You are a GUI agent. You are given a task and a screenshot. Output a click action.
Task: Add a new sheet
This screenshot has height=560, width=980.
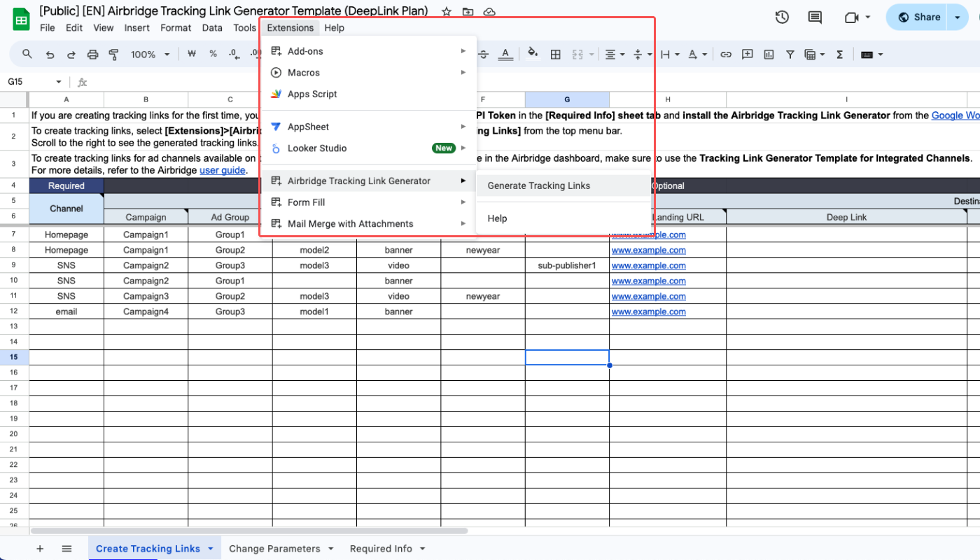point(40,549)
